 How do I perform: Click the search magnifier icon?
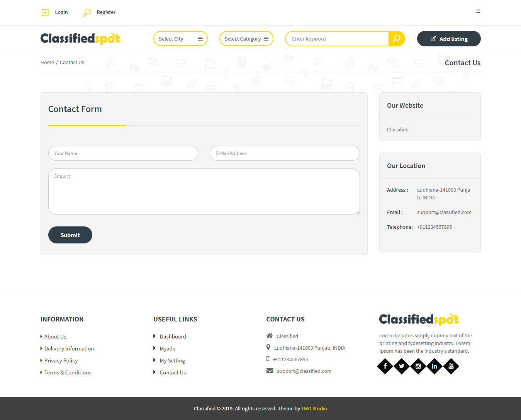pyautogui.click(x=397, y=38)
